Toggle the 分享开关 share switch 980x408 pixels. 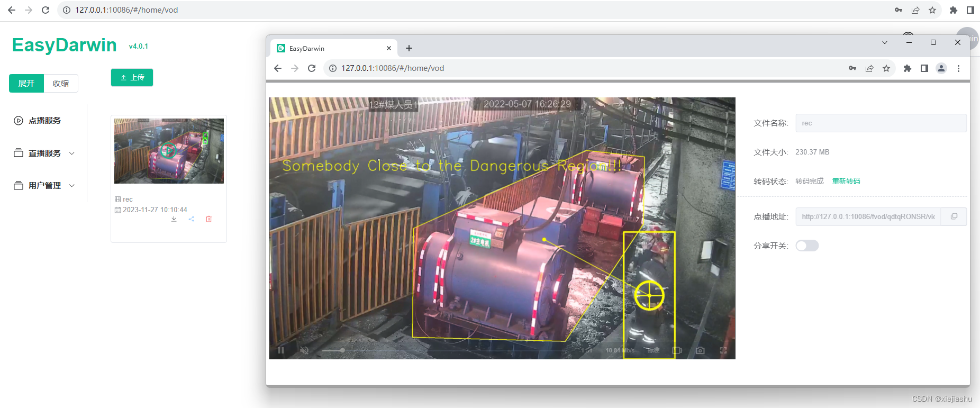tap(807, 246)
